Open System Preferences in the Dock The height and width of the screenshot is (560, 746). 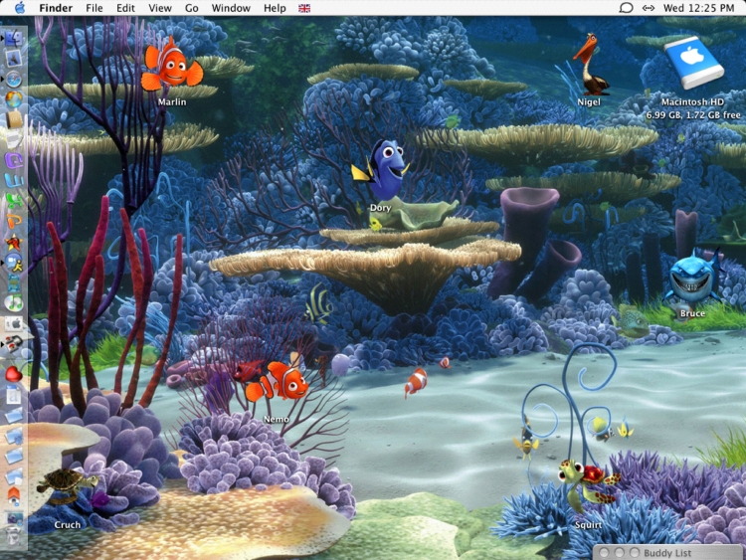tap(14, 323)
